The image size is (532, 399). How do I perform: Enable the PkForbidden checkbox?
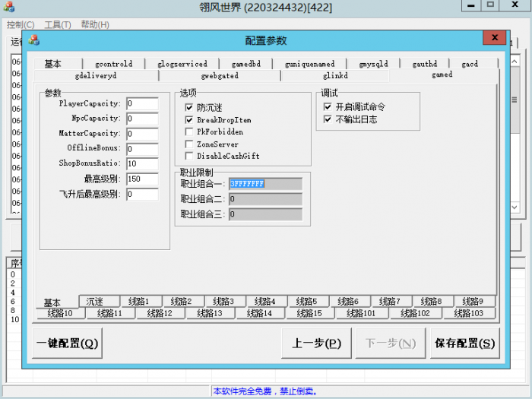pos(189,132)
